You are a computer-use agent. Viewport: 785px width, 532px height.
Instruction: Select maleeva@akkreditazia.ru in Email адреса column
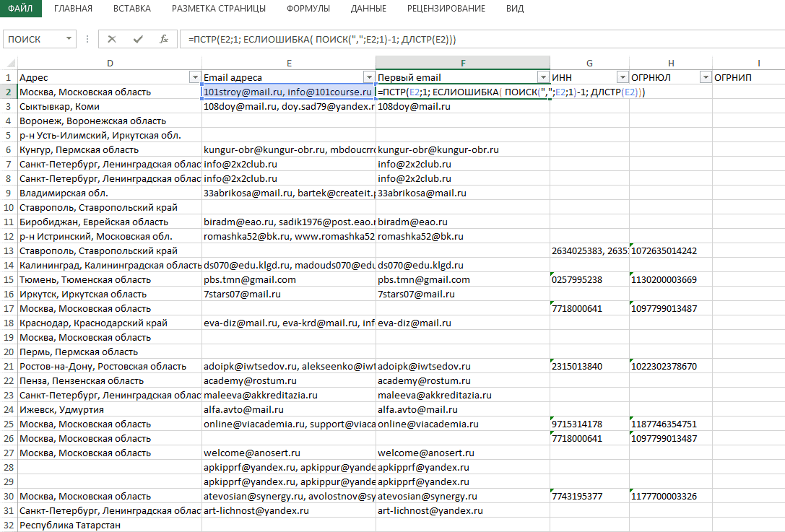(x=289, y=396)
